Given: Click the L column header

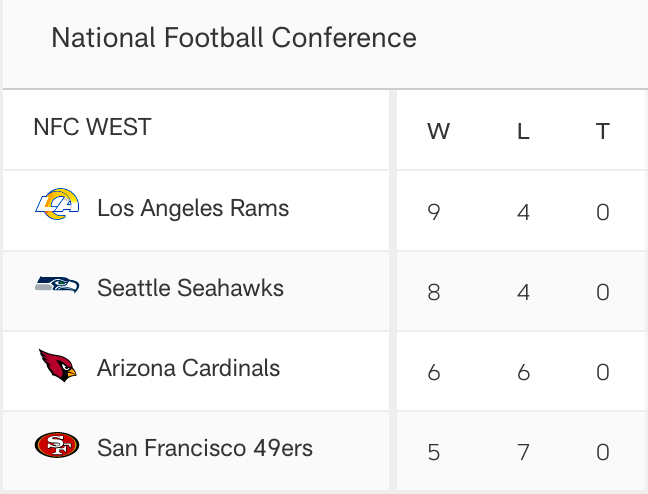Looking at the screenshot, I should coord(523,131).
